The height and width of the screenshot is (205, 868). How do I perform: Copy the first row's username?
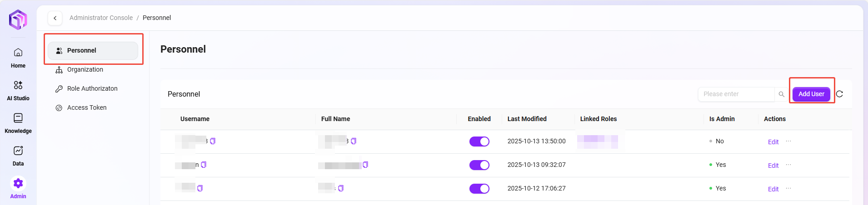tap(213, 141)
